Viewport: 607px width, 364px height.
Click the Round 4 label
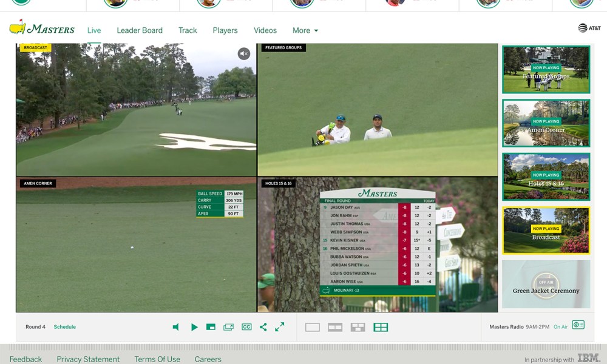tap(35, 327)
